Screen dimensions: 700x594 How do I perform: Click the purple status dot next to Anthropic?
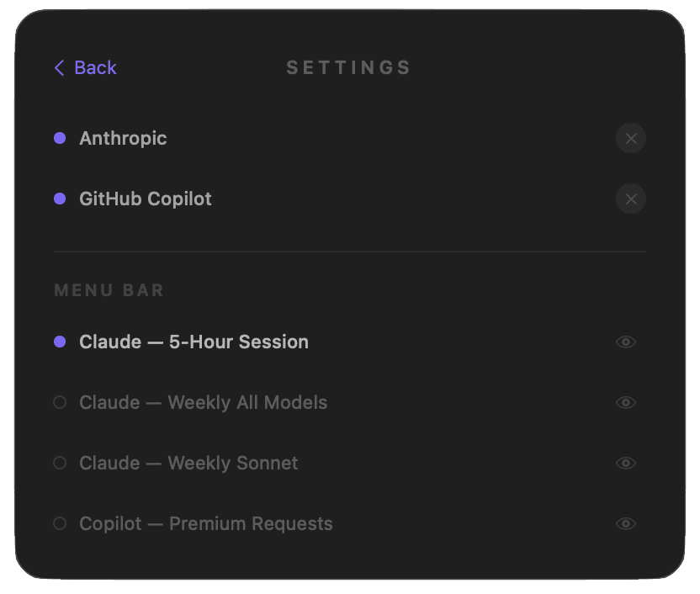[x=59, y=138]
